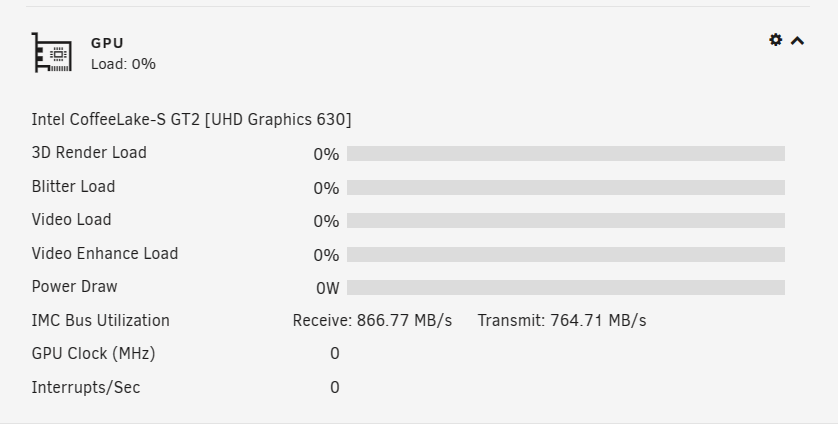Click the GPU graphics card icon
838x424 pixels.
[51, 52]
